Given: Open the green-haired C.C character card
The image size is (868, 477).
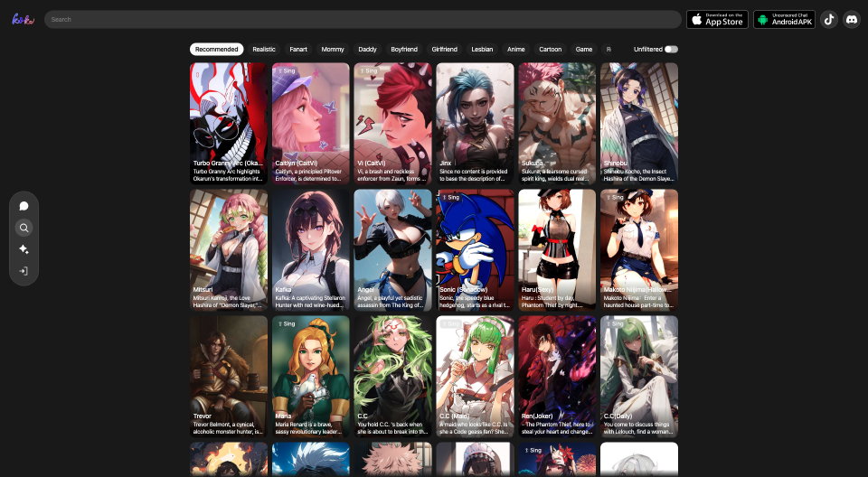Looking at the screenshot, I should tap(393, 377).
